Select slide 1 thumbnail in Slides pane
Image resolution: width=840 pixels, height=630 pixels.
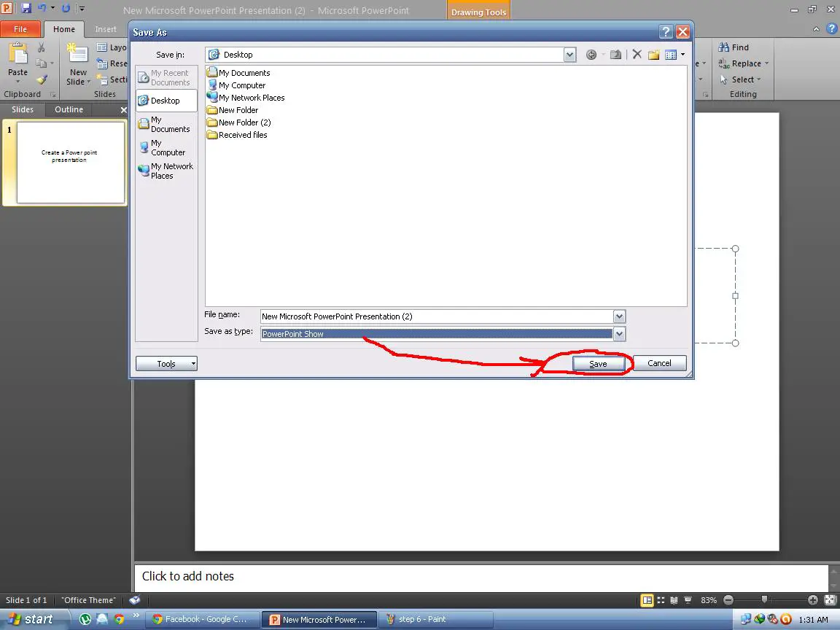tap(71, 163)
